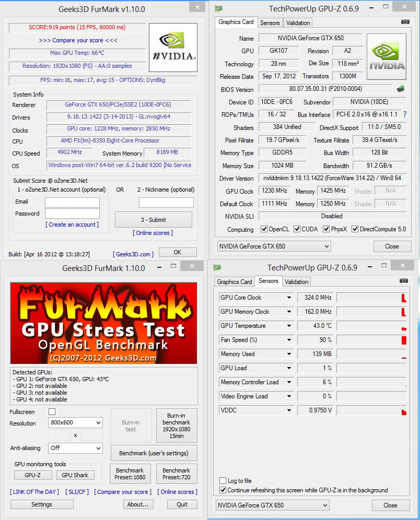The width and height of the screenshot is (420, 520).
Task: Open LINK Of The DAY
Action: point(34,492)
